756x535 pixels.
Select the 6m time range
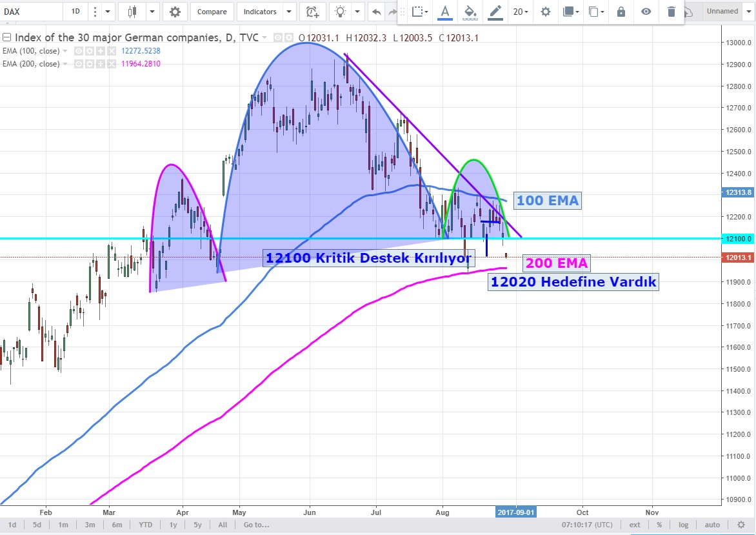117,525
